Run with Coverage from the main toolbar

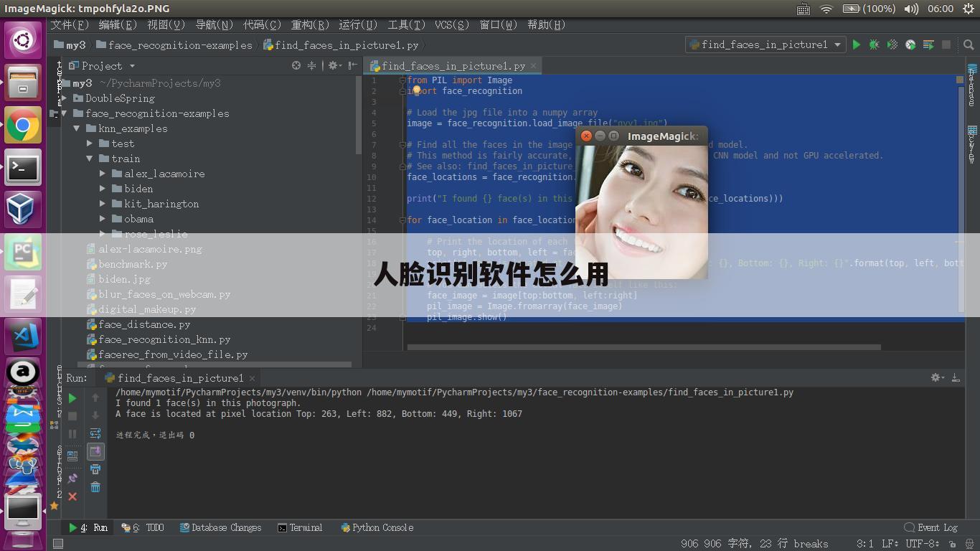pyautogui.click(x=892, y=44)
